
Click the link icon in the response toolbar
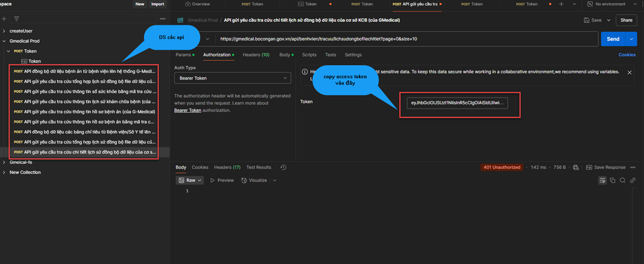[633, 180]
